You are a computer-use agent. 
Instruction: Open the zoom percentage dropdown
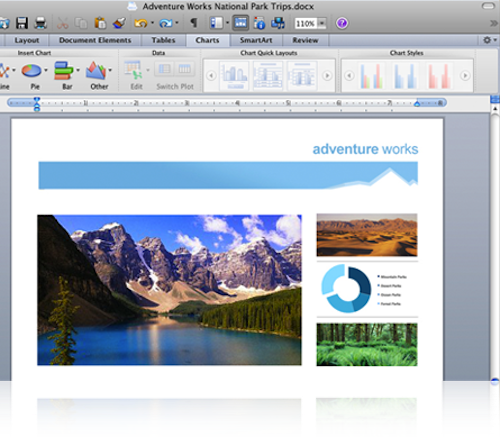pyautogui.click(x=322, y=23)
